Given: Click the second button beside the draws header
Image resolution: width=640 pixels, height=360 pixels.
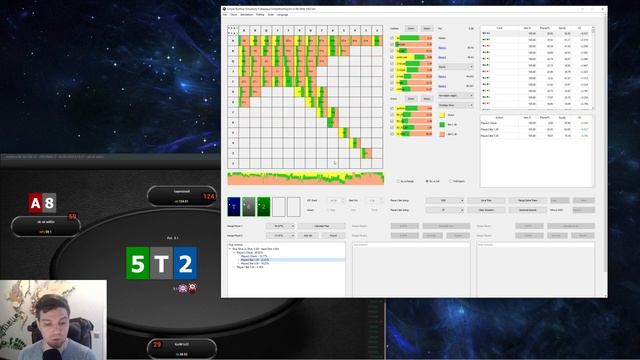Looking at the screenshot, I should coord(427,99).
